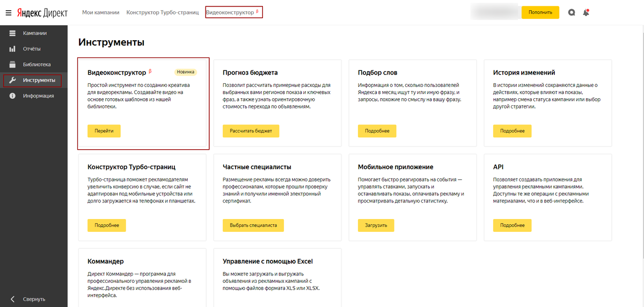This screenshot has height=307, width=644.
Task: Click the История изменений card title
Action: pyautogui.click(x=524, y=72)
